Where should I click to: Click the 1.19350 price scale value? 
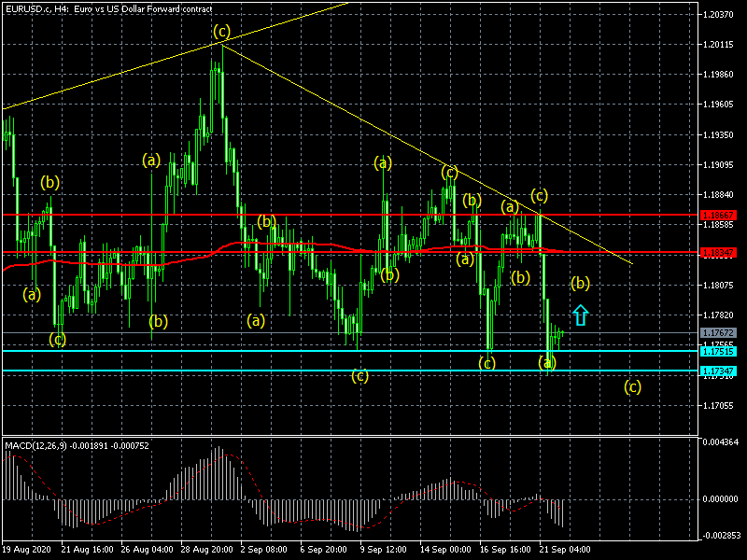pyautogui.click(x=721, y=135)
